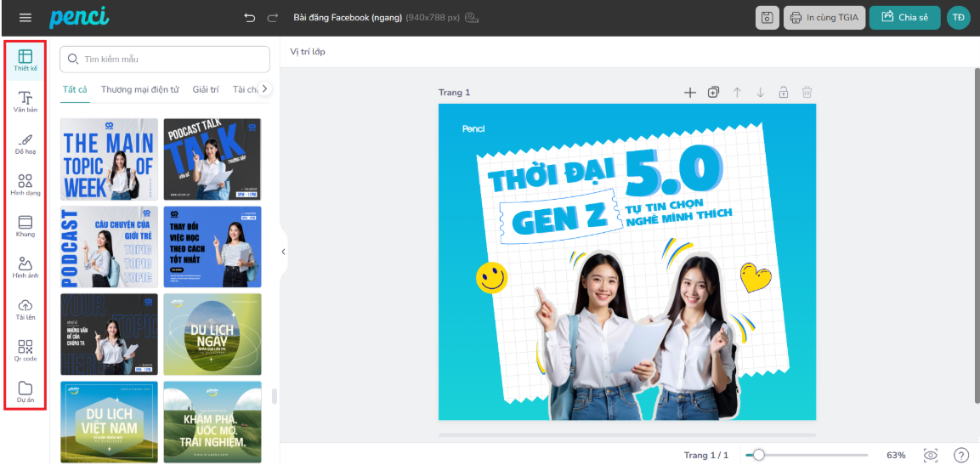The image size is (980, 465).
Task: Open the Qr code generator
Action: click(x=25, y=350)
